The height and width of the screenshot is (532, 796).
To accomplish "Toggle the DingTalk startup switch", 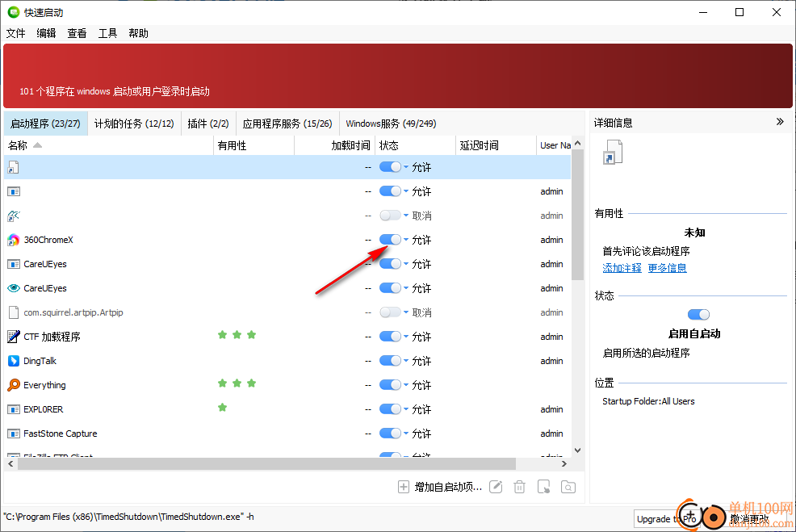I will (x=390, y=361).
